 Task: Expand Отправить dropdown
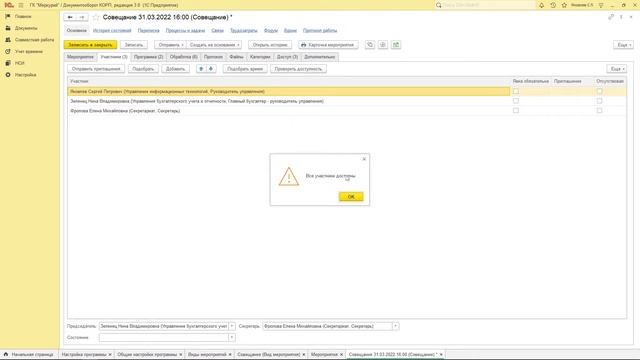(x=171, y=45)
